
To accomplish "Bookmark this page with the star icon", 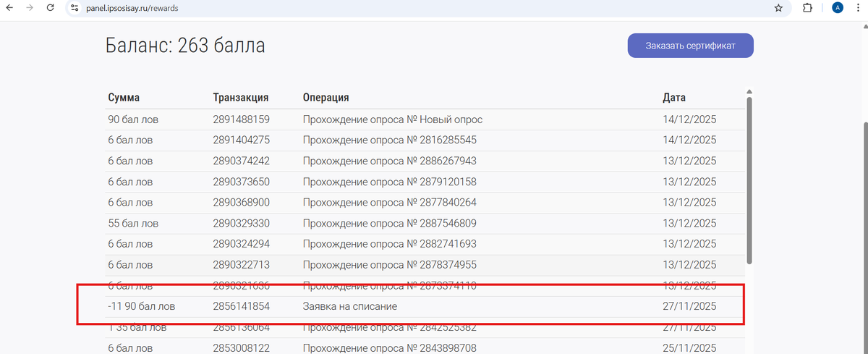I will (x=778, y=8).
